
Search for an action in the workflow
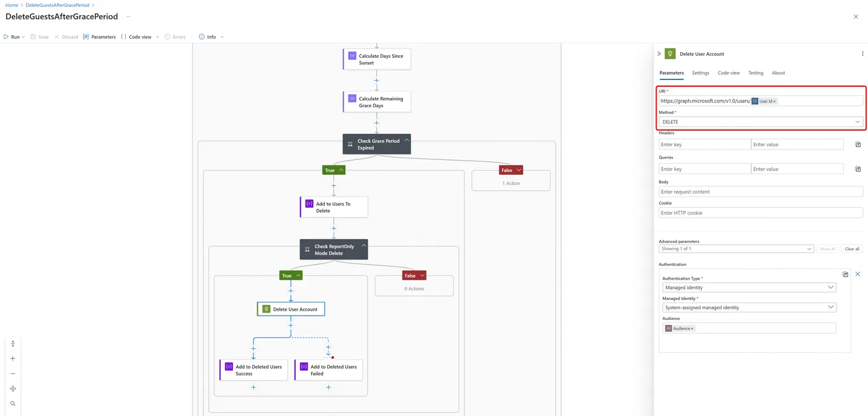click(13, 404)
